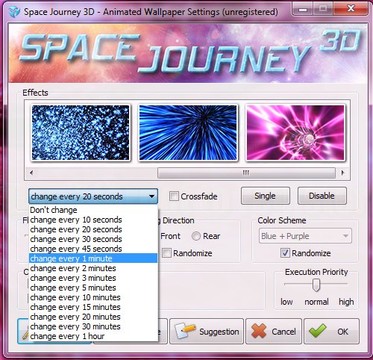Select the blue star particles effect thumbnail
Viewport: 373px width, 360px height.
pos(80,132)
